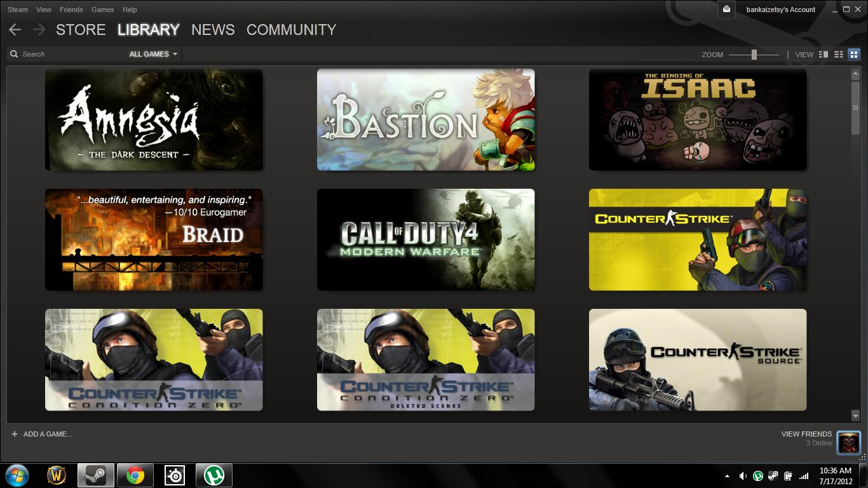
Task: Switch to the STORE tab
Action: pos(81,30)
